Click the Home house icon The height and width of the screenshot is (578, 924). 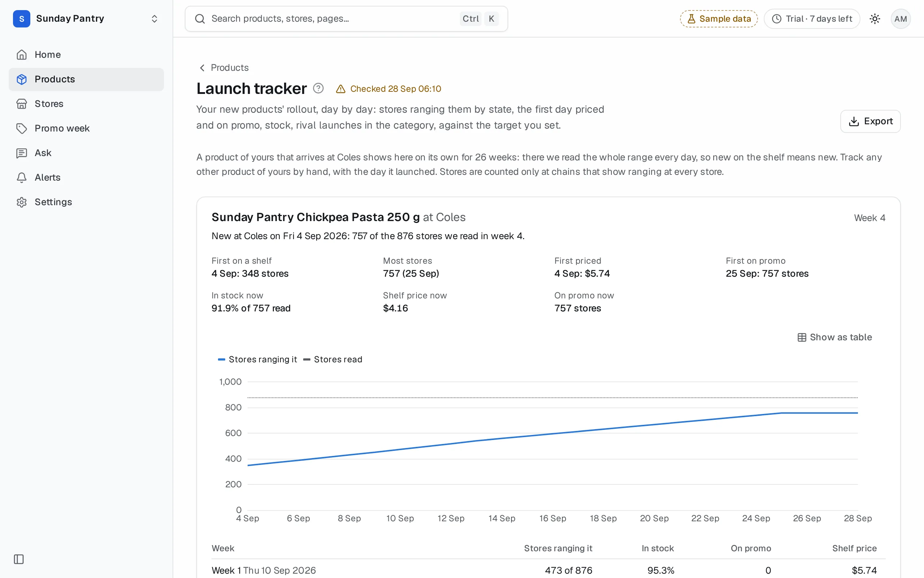click(x=21, y=55)
